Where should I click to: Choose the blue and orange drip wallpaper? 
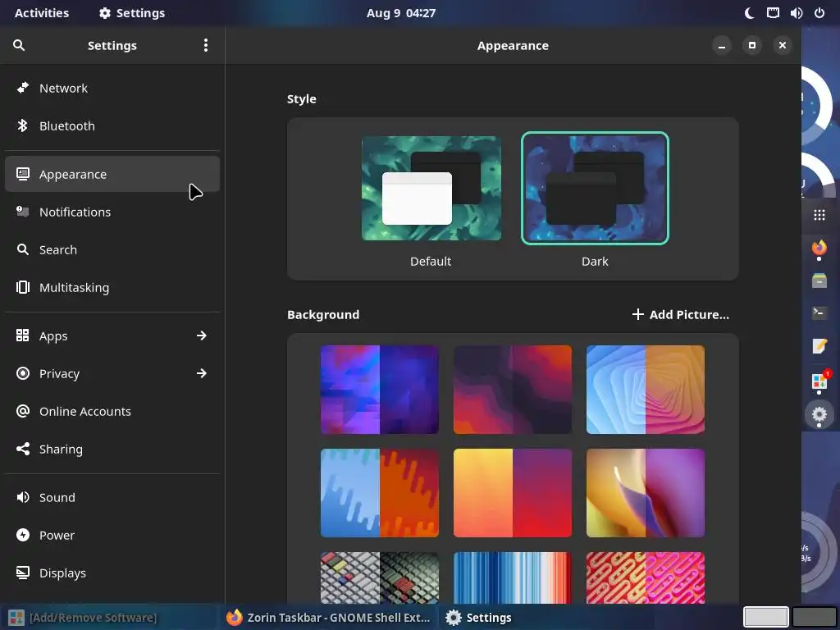379,493
